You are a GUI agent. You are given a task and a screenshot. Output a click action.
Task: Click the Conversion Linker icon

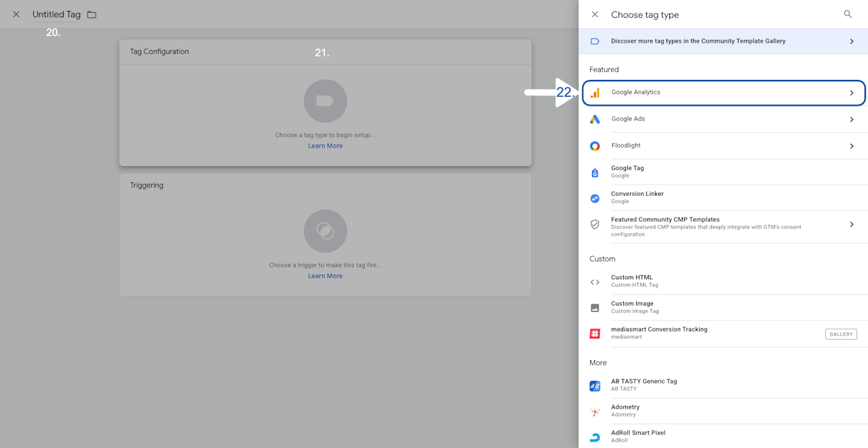(x=595, y=199)
